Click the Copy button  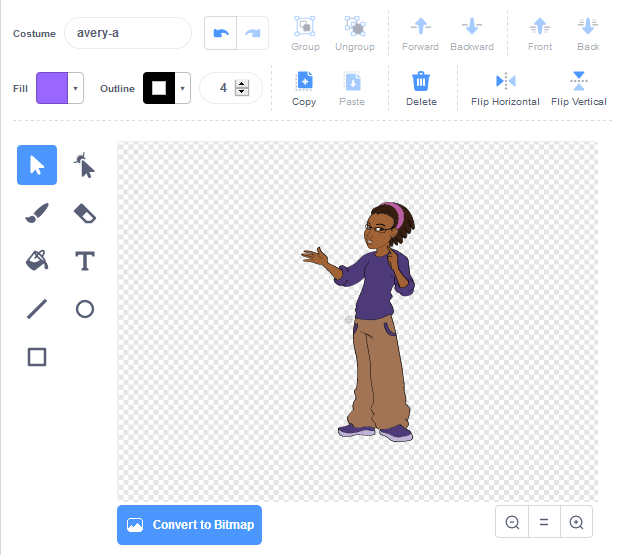click(x=304, y=88)
